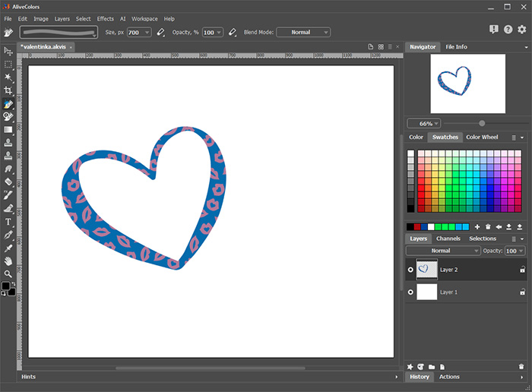532x392 pixels.
Task: Open the foreground color swatch
Action: pyautogui.click(x=5, y=286)
